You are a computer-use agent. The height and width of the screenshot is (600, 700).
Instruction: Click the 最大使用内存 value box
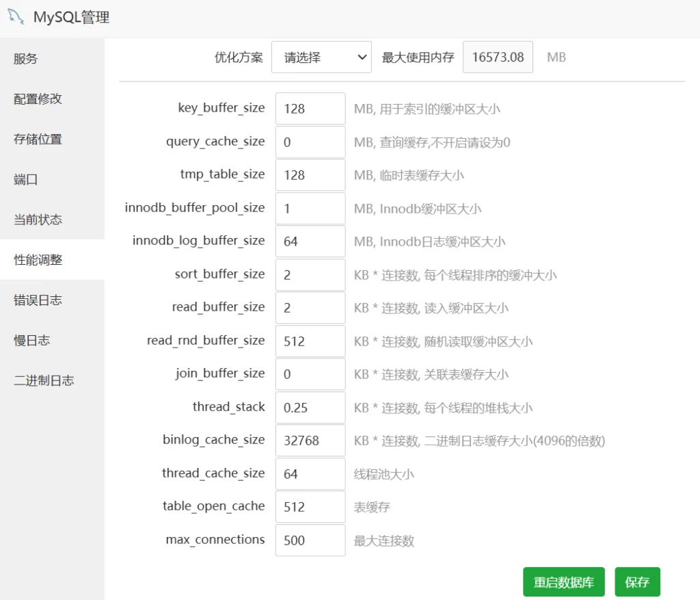pyautogui.click(x=498, y=57)
